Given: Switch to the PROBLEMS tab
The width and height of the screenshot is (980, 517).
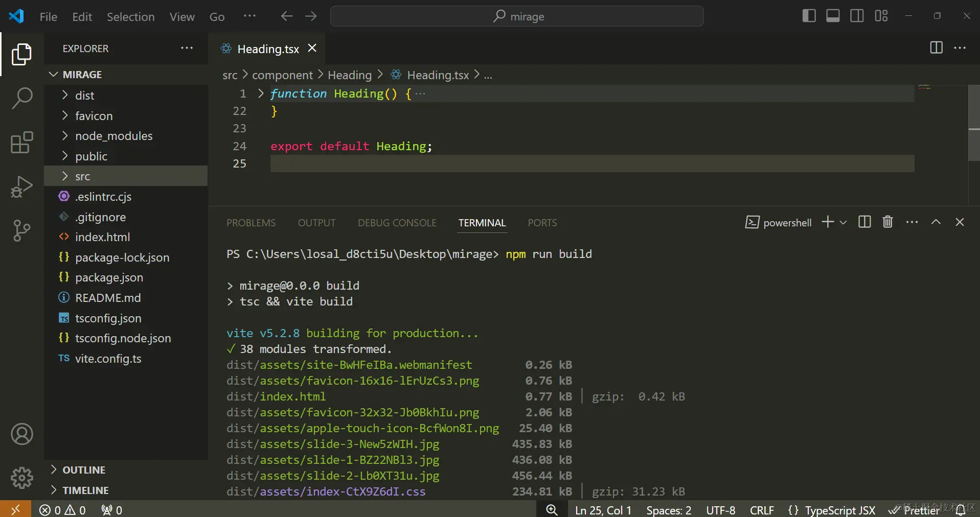Looking at the screenshot, I should 250,223.
